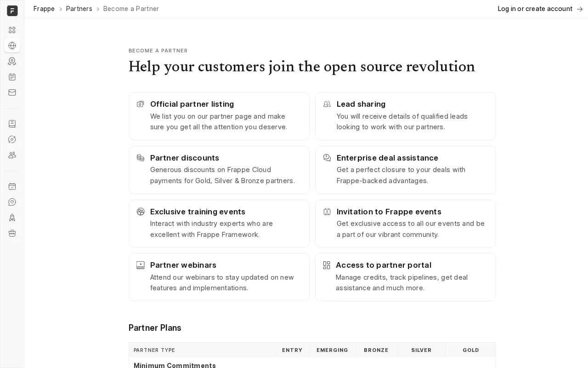
Task: Click the GOLD column header
Action: (471, 350)
